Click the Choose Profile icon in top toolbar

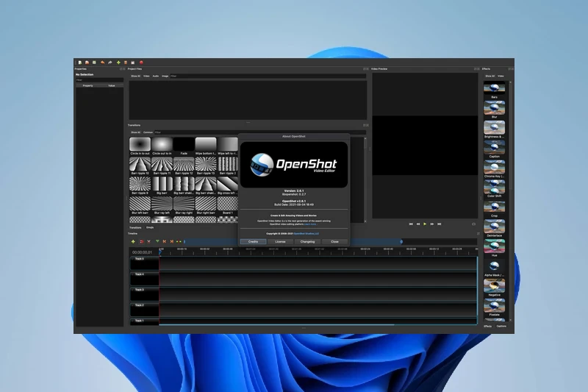point(126,63)
